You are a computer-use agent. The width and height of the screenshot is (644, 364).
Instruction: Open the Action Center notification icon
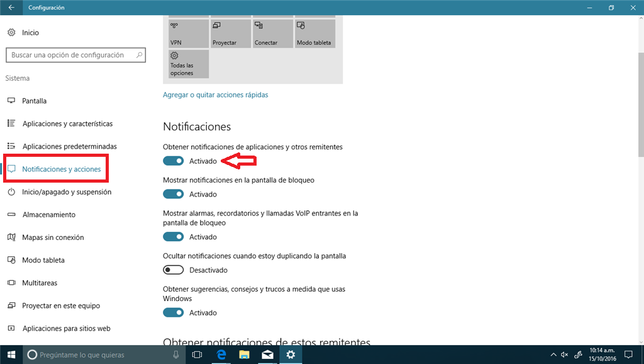(628, 355)
